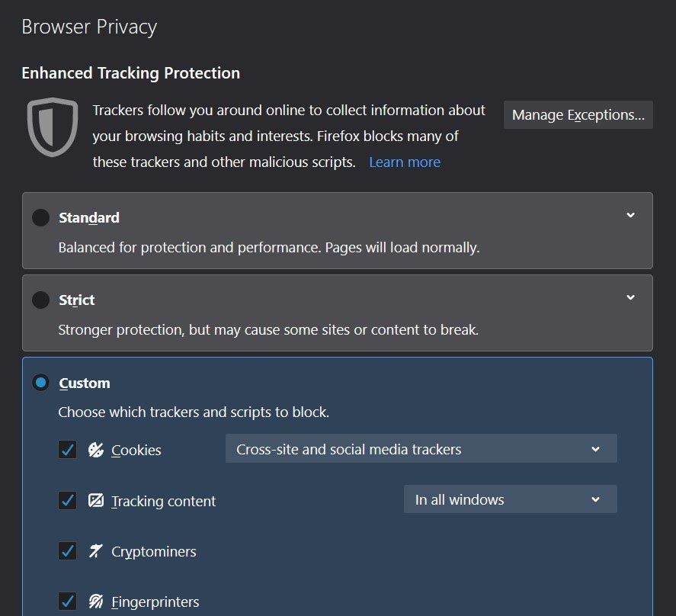The height and width of the screenshot is (616, 676).
Task: Click the Tracking content icon
Action: click(96, 501)
